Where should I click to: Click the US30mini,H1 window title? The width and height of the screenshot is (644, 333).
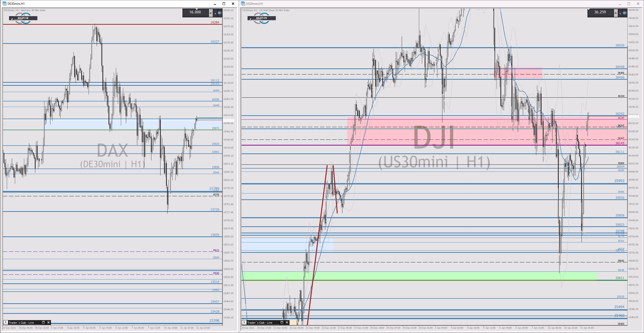click(x=254, y=4)
